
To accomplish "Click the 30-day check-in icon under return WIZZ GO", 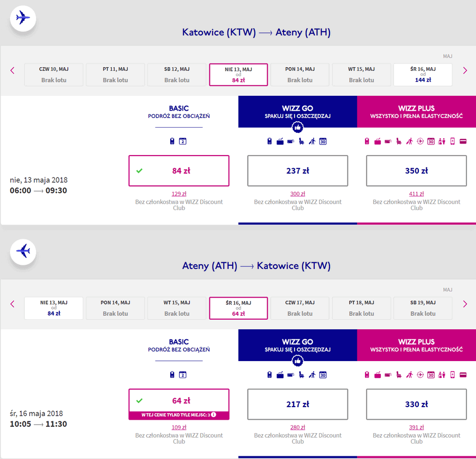I will pyautogui.click(x=323, y=375).
